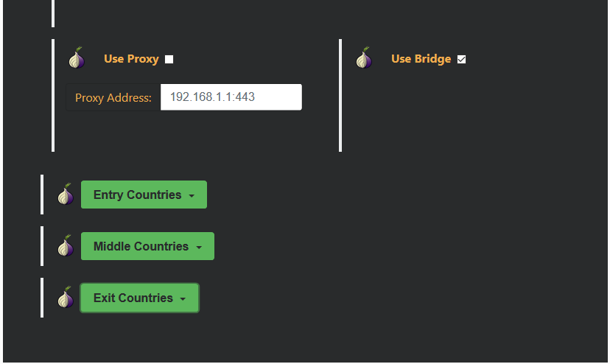Viewport: 610px width, 364px height.
Task: Click the caret arrow on Entry Countries
Action: pos(192,196)
